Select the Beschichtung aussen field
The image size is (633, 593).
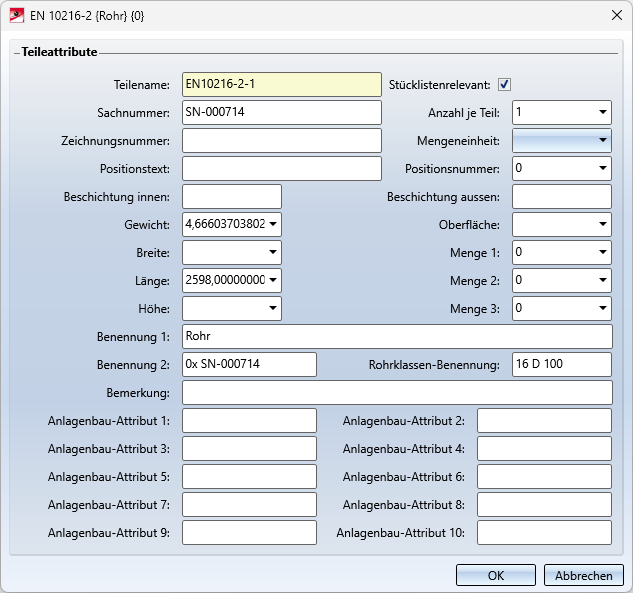562,197
